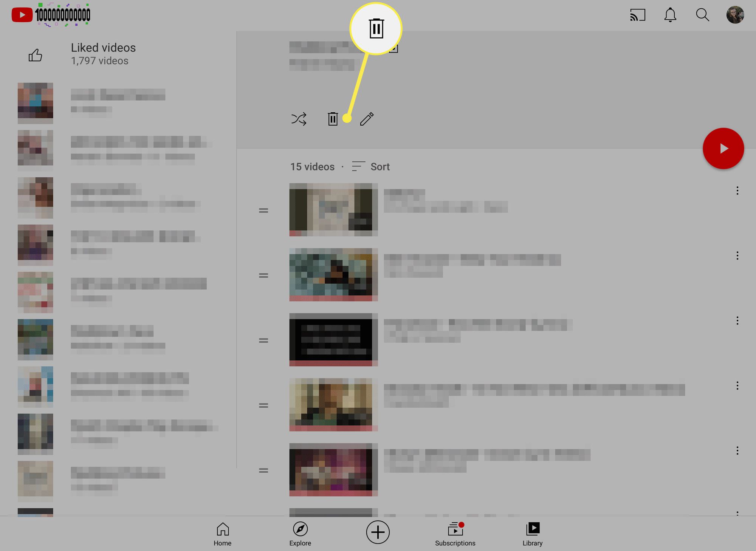Open the account profile avatar
Viewport: 756px width, 551px height.
tap(735, 15)
